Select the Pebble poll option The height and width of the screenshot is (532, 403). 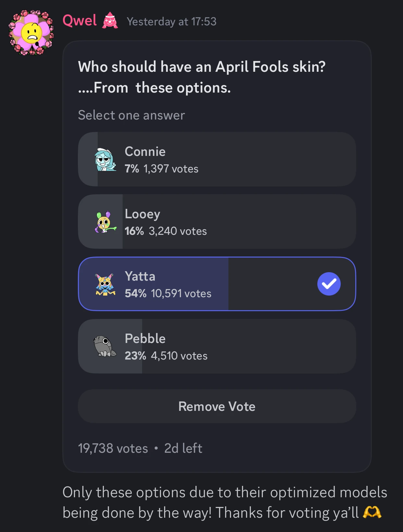coord(217,346)
